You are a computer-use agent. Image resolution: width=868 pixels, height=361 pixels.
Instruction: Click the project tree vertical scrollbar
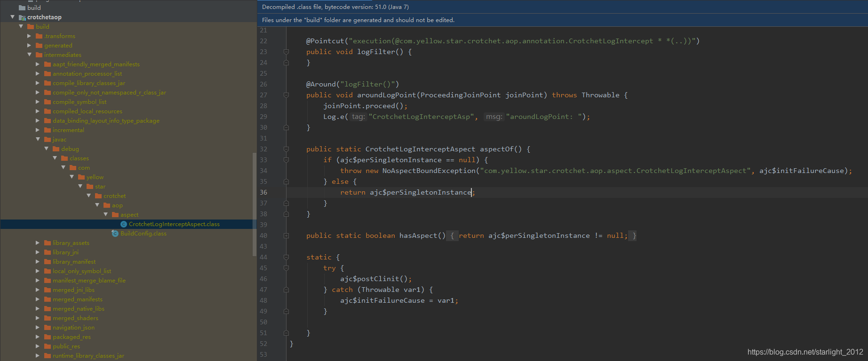[255, 204]
